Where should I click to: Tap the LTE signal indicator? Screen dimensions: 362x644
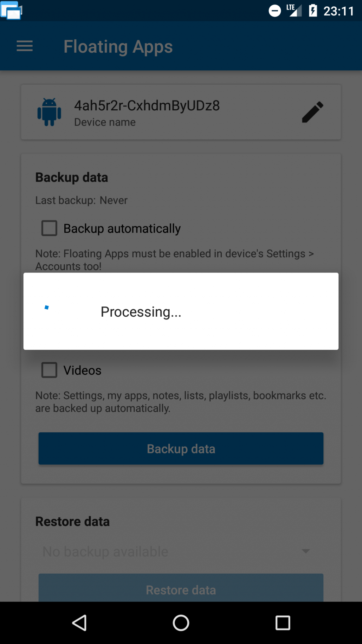click(x=294, y=11)
